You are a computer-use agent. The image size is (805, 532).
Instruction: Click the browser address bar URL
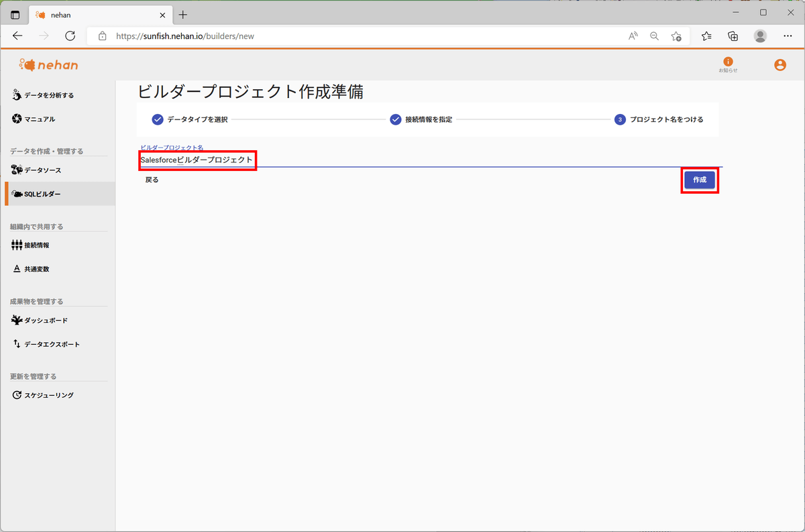(185, 36)
